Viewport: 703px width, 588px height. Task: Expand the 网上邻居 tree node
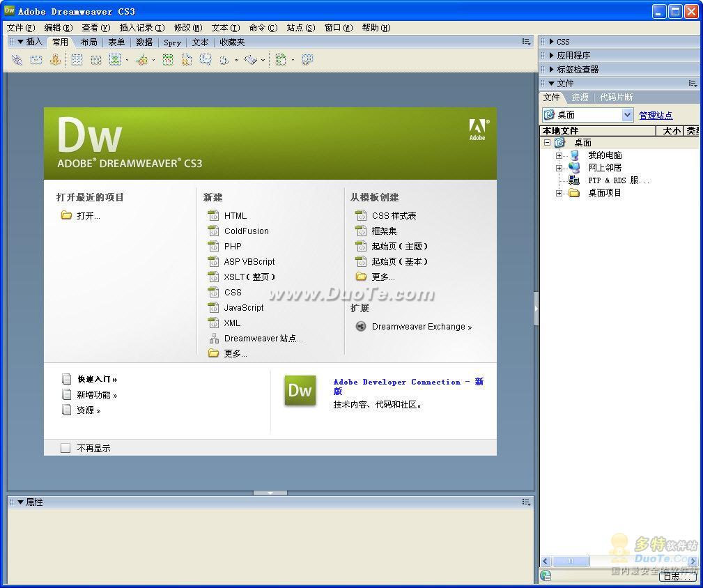point(559,168)
